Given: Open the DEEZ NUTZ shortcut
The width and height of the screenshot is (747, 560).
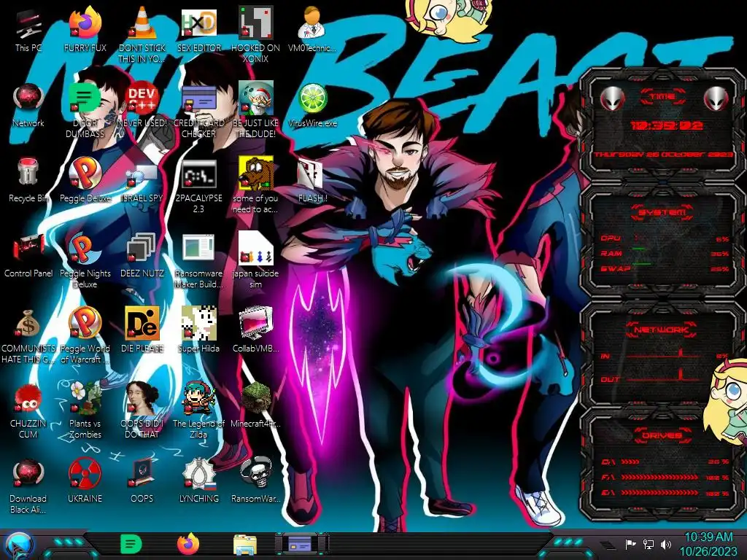Looking at the screenshot, I should 142,255.
